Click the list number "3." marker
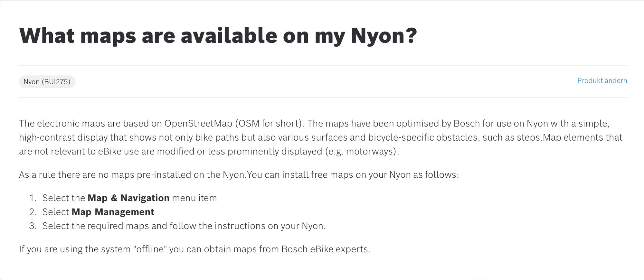This screenshot has height=280, width=644. tap(33, 226)
